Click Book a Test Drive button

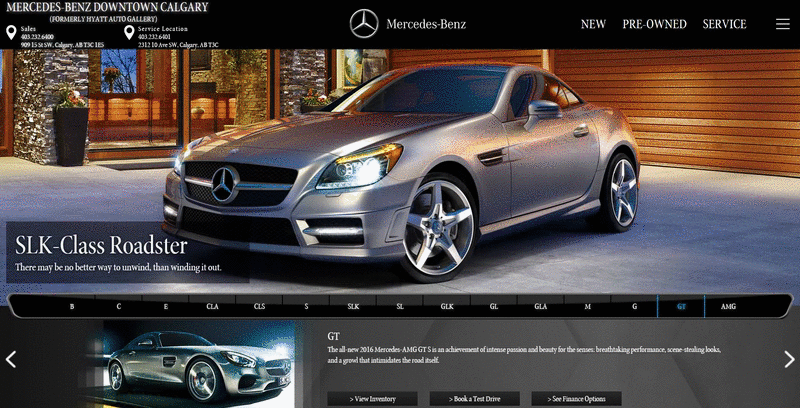click(x=474, y=399)
